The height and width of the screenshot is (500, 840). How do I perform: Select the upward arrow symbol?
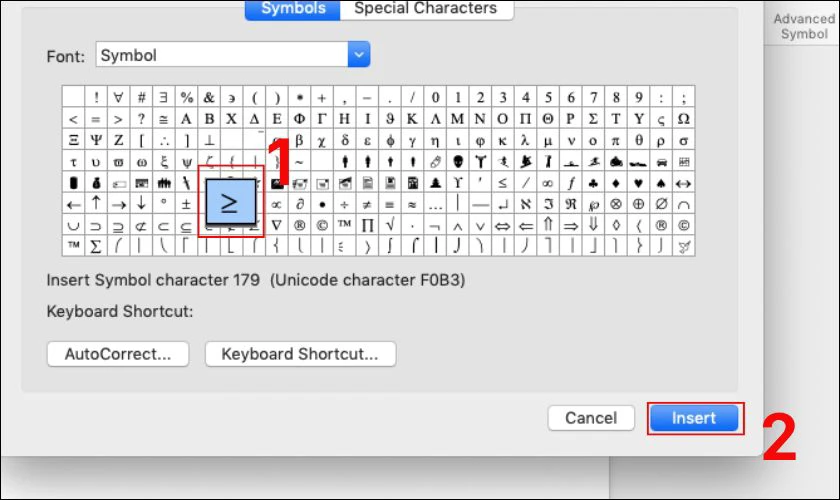tap(96, 204)
